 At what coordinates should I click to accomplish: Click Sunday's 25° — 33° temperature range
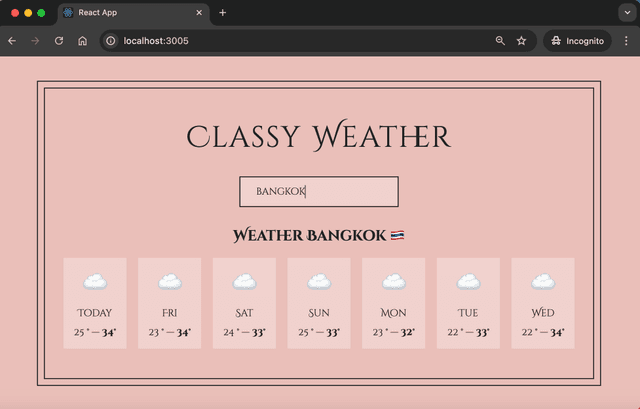pos(319,332)
